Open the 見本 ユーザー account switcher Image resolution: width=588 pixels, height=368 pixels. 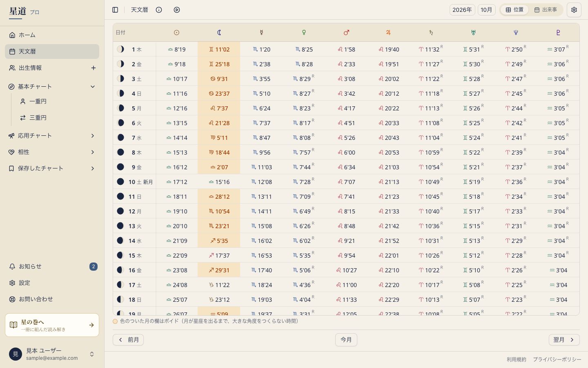[52, 354]
